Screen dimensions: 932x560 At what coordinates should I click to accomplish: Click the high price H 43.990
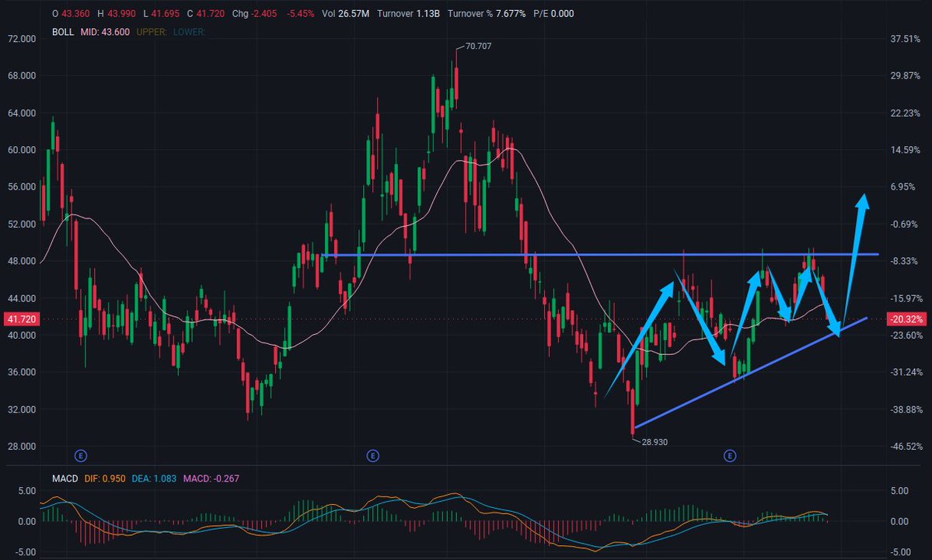pos(117,14)
